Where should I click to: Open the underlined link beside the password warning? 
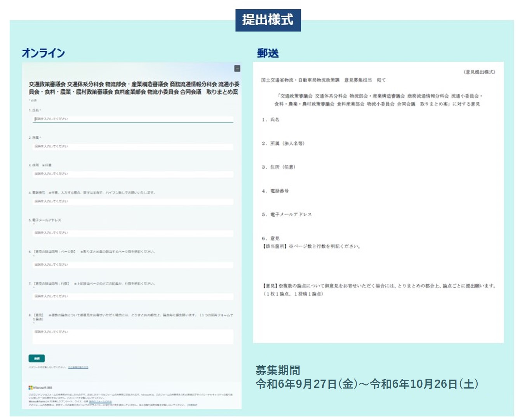(x=78, y=367)
